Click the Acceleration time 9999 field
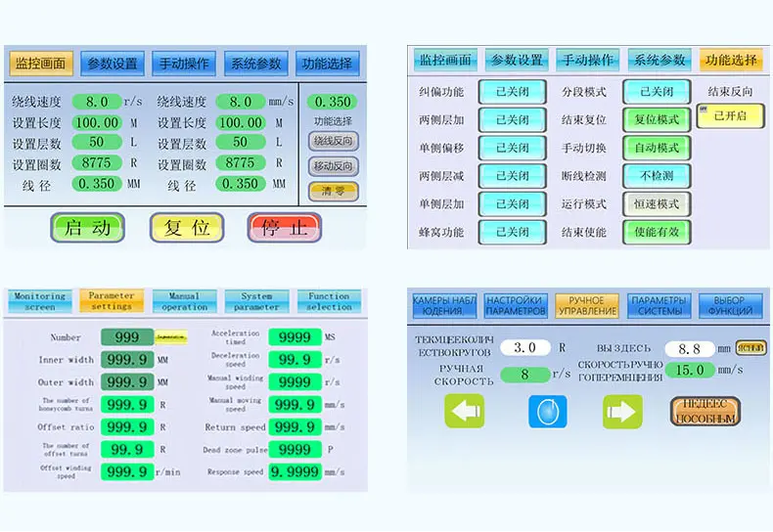 click(295, 337)
